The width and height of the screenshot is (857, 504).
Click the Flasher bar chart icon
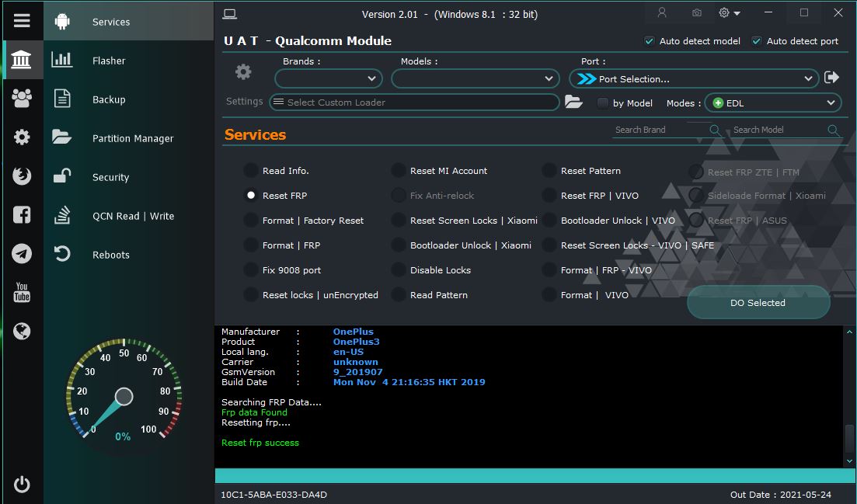click(61, 59)
